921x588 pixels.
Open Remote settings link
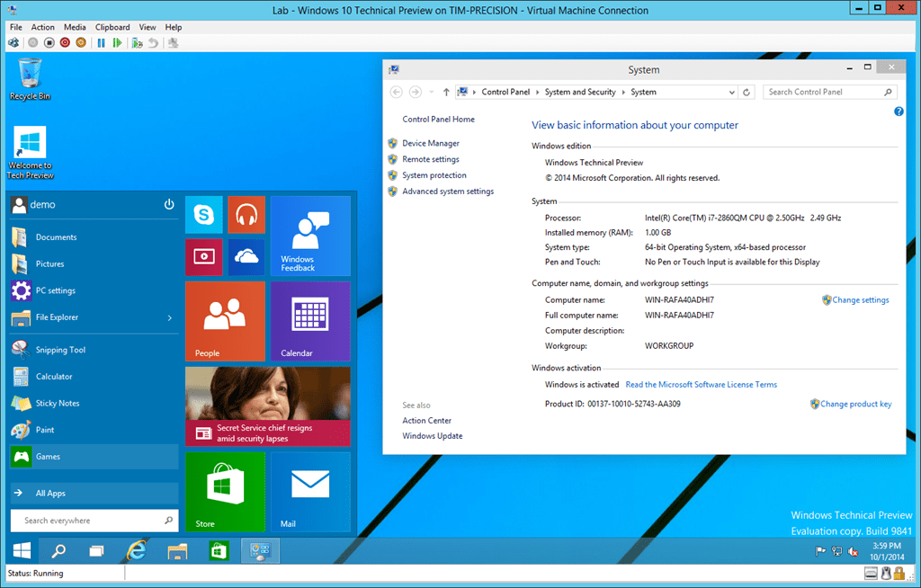431,159
